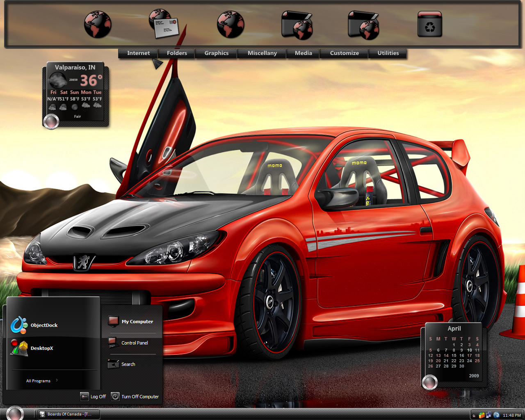Click the round button on weather widget
525x420 pixels.
coord(51,122)
